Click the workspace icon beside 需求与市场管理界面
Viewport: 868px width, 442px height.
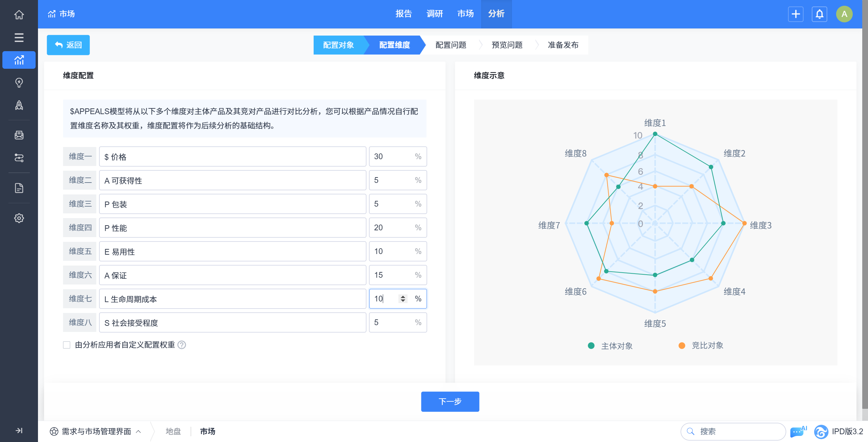(x=54, y=432)
